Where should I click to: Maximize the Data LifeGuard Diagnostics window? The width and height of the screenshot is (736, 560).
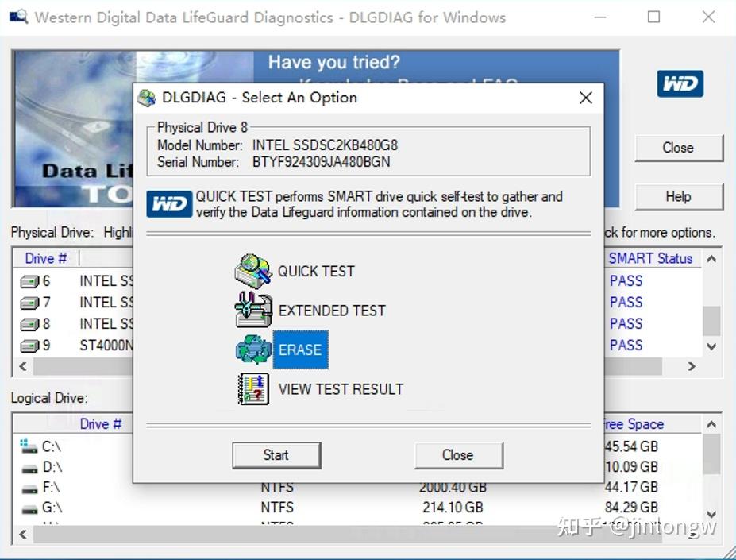click(x=654, y=17)
